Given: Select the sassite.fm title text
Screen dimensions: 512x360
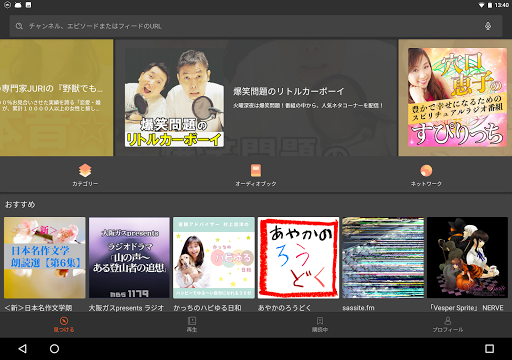Looking at the screenshot, I should pyautogui.click(x=358, y=308).
